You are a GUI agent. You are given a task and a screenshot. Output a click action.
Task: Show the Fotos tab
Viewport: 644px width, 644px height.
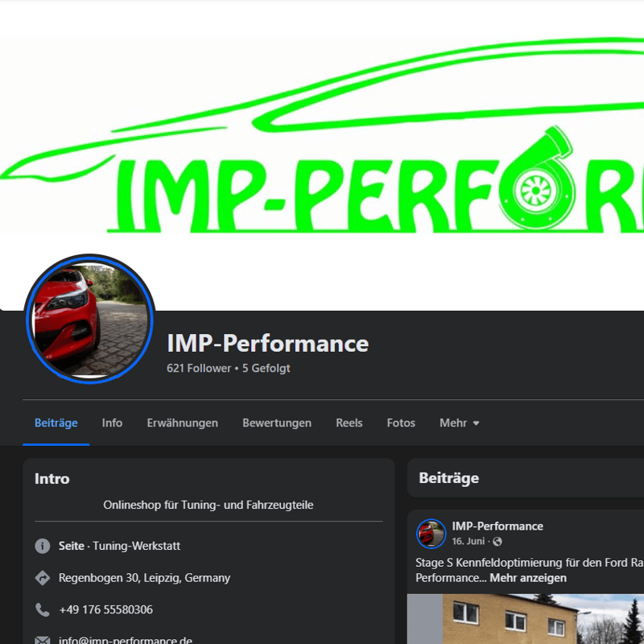pyautogui.click(x=401, y=423)
